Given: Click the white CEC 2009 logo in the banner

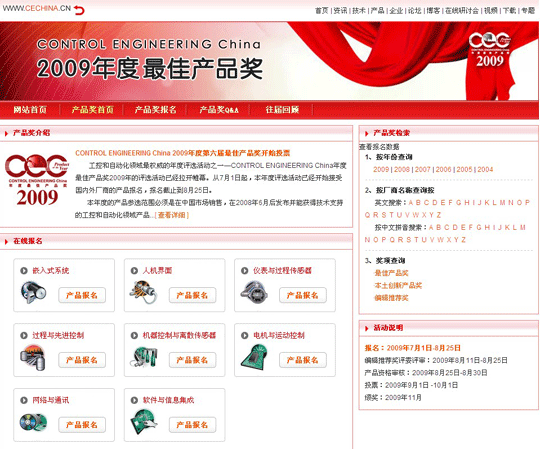Looking at the screenshot, I should tap(490, 49).
